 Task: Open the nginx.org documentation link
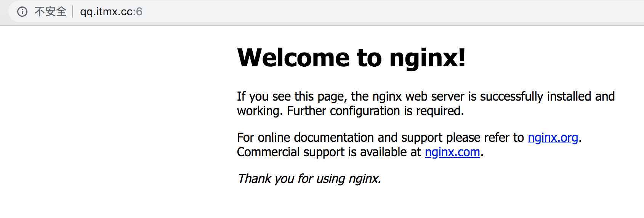tap(553, 138)
